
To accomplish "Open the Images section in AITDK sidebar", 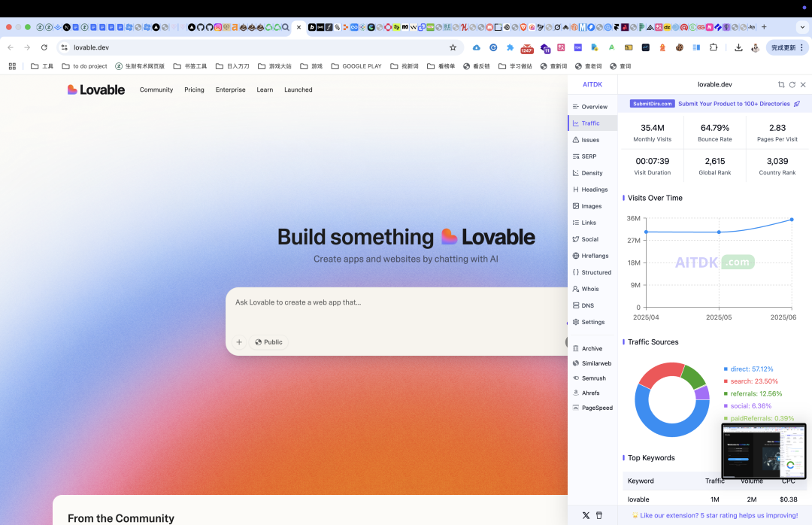I will (586, 206).
